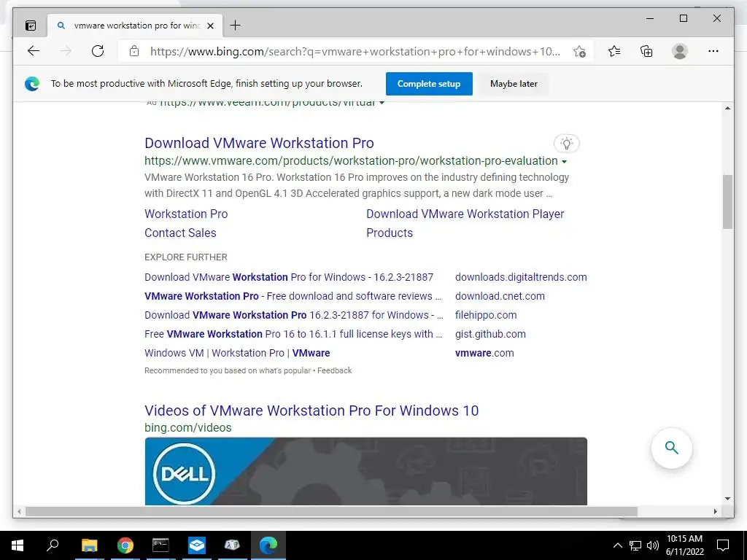Click the horizontal scrollbar thumb
Screen dimensions: 747x560
pyautogui.click(x=331, y=511)
